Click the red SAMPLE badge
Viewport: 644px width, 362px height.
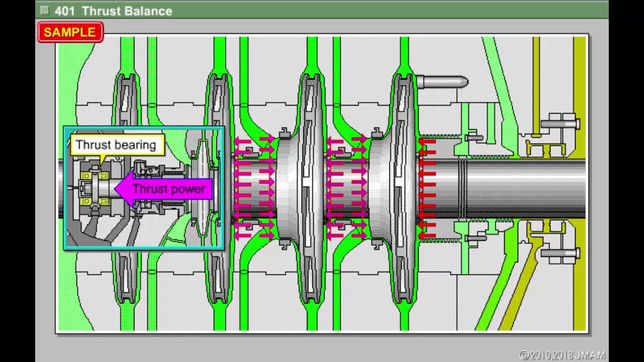click(x=70, y=32)
